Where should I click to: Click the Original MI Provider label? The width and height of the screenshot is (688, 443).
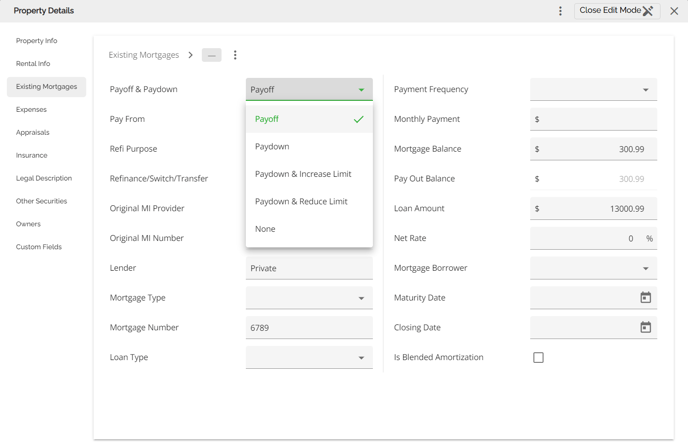147,208
